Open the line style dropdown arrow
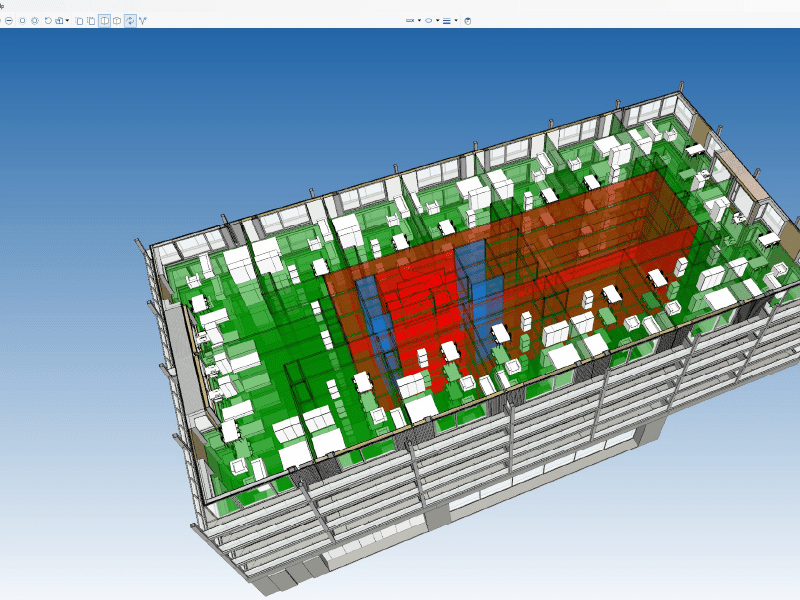800x600 pixels. point(456,20)
